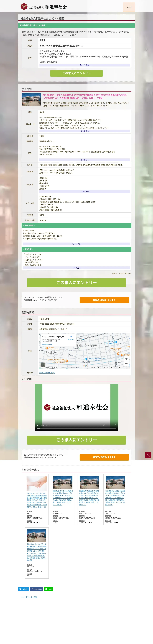
Task: Open map 'Keyboard shortcuts' link
Action: click(x=97, y=368)
